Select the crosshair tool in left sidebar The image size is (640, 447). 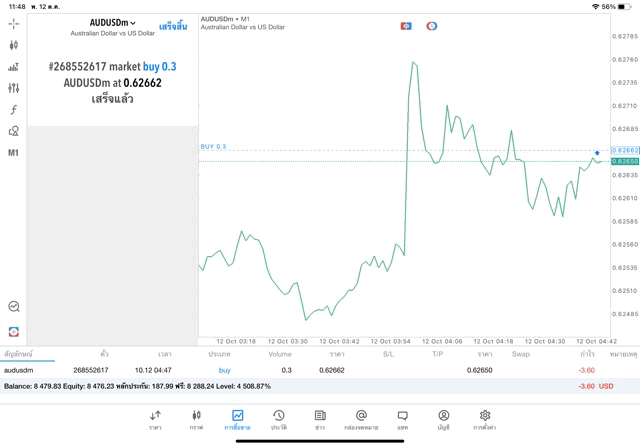point(13,24)
